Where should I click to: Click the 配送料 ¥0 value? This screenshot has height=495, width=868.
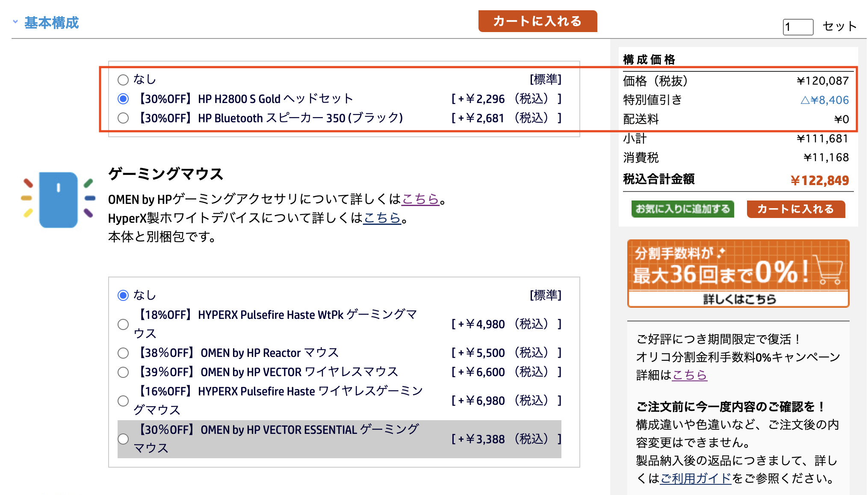(841, 119)
